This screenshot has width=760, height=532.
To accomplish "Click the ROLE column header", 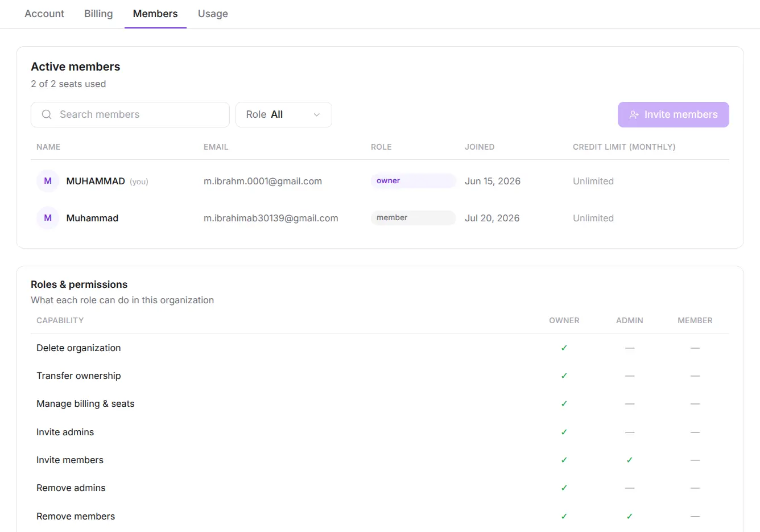I will click(381, 147).
